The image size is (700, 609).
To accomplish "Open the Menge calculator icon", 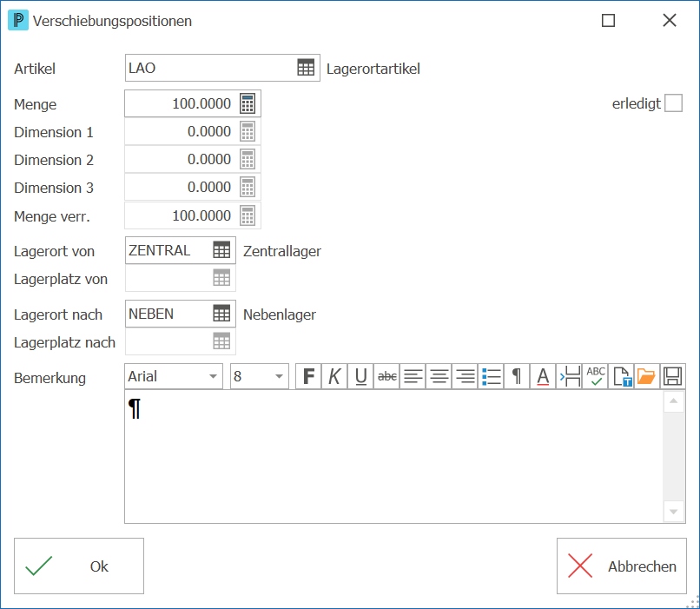I will click(x=248, y=103).
